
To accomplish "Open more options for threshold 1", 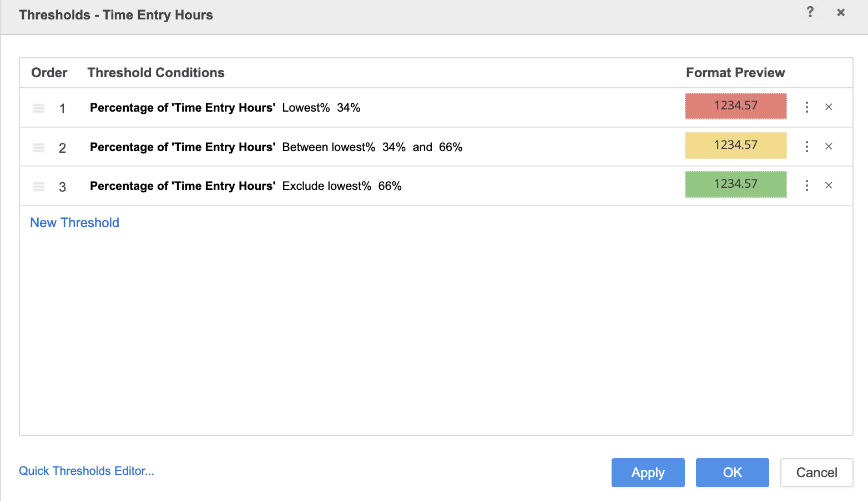I will pos(807,107).
